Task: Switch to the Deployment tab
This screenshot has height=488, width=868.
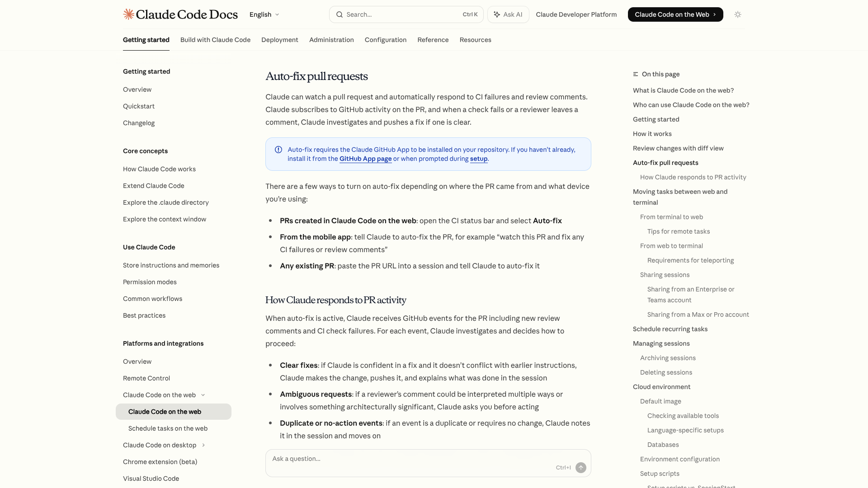Action: (279, 40)
